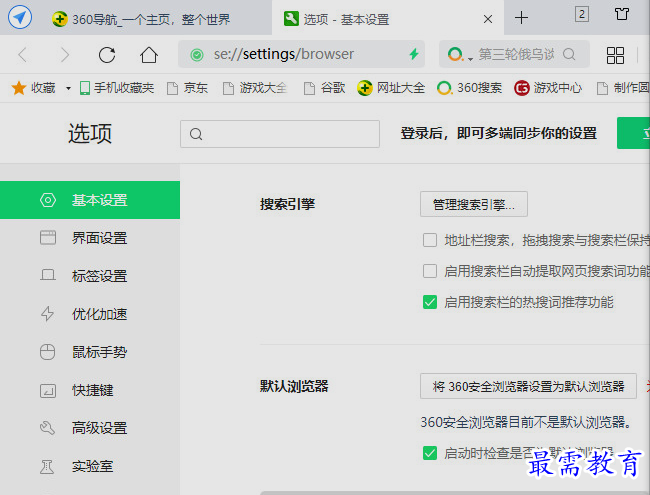This screenshot has width=650, height=495.
Task: Click text 360安全浏览器目前不是默认浏览器。
Action: (526, 422)
